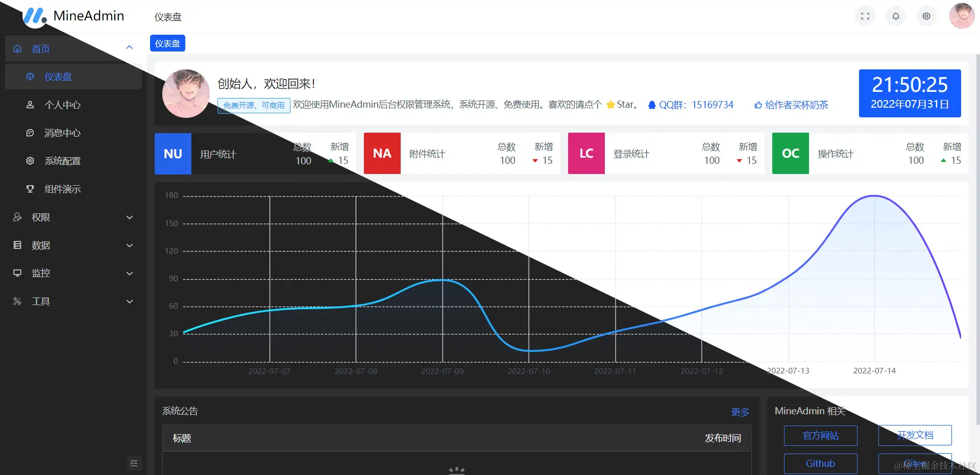Select 仪表盘 in the sidebar menu

pyautogui.click(x=73, y=77)
